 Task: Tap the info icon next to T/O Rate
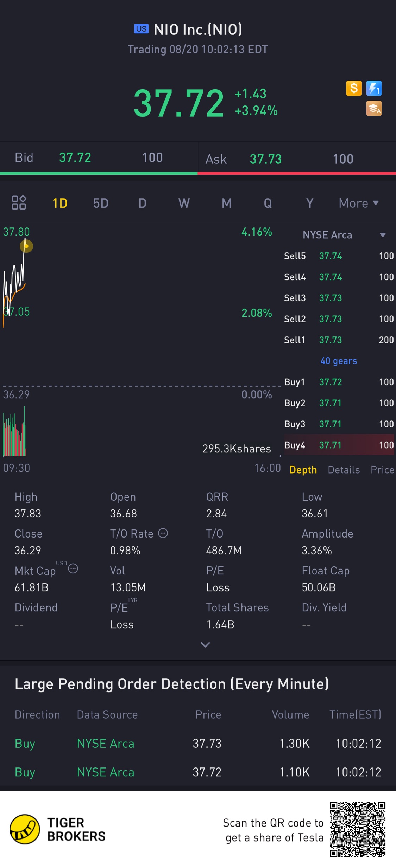[x=163, y=533]
